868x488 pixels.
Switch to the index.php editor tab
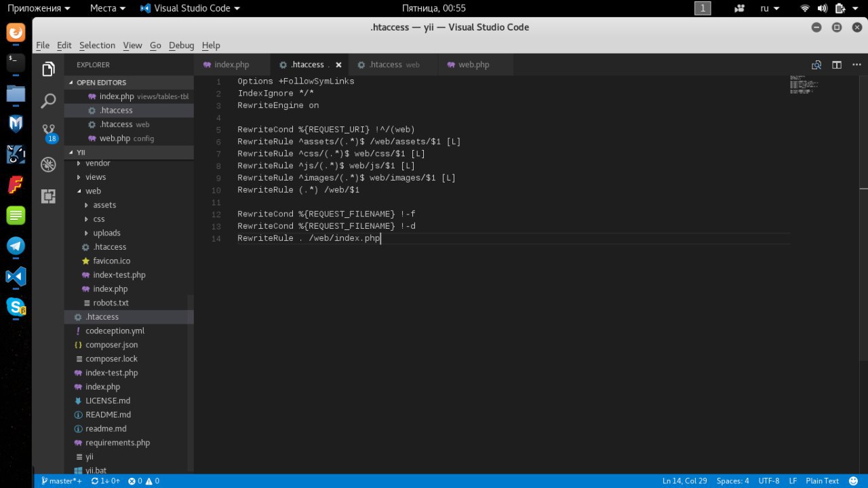232,65
